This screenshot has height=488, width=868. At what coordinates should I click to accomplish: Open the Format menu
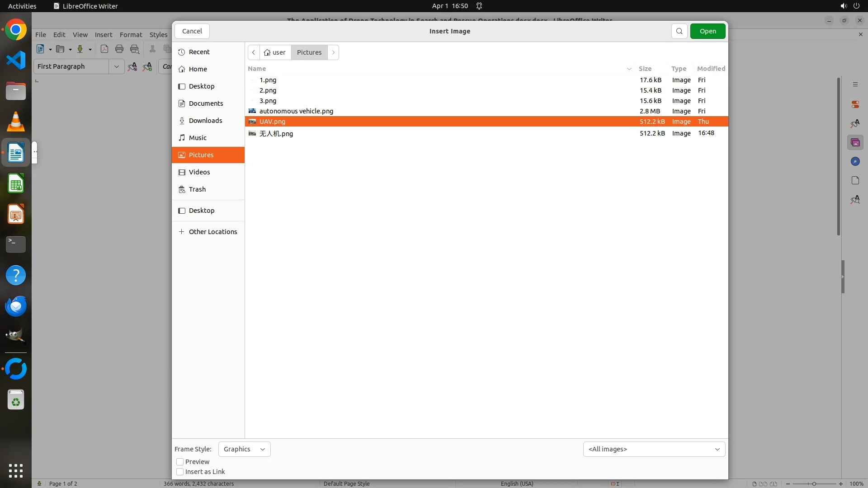[131, 35]
